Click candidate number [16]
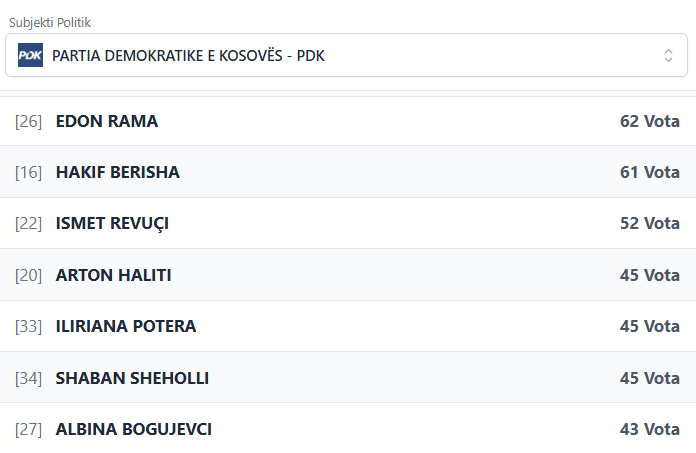Screen dimensions: 696x453 (x=29, y=172)
